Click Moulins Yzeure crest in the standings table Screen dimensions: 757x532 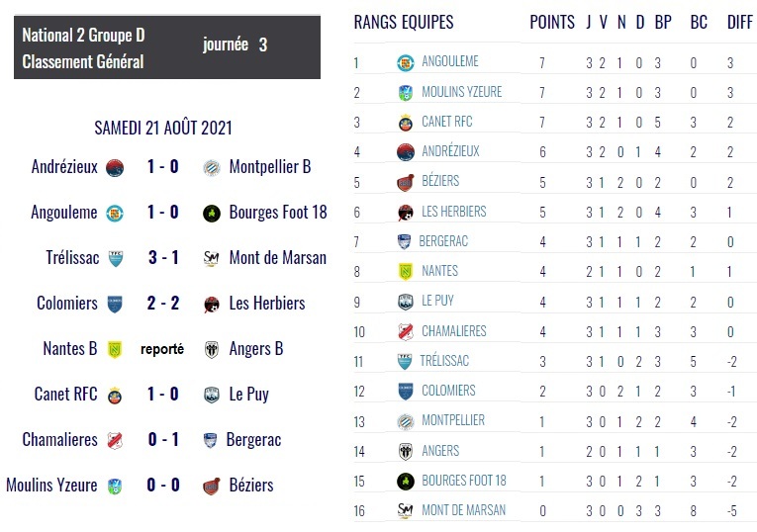(405, 93)
